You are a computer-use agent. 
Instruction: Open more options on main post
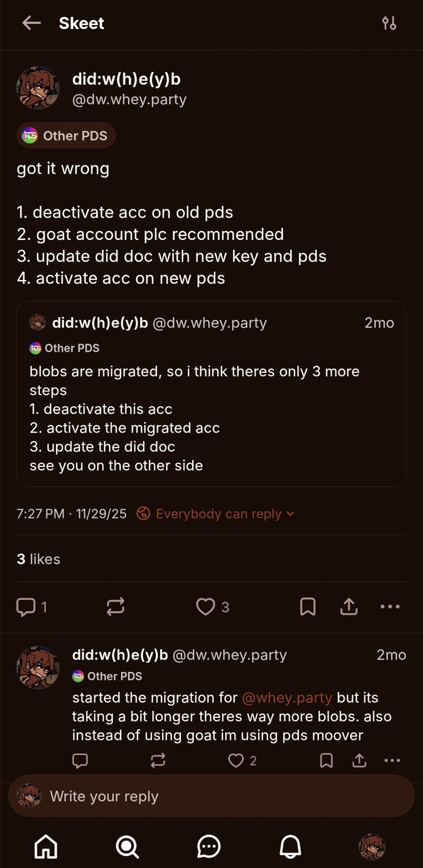390,607
